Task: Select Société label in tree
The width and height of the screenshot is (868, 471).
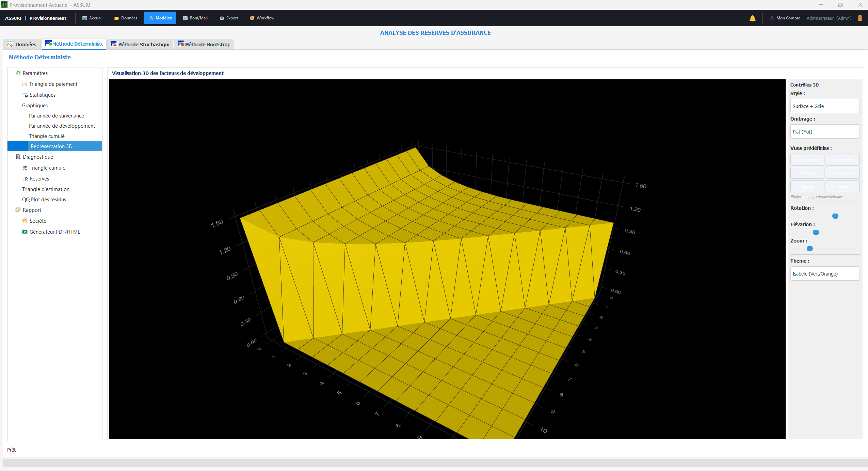Action: point(38,221)
